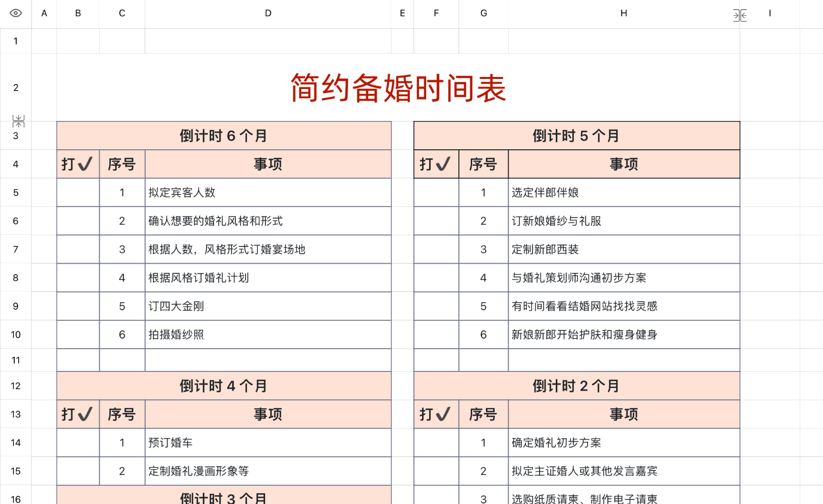Click the 倒计时 5 个月 header cell
Screen dimensions: 823x504
click(577, 136)
